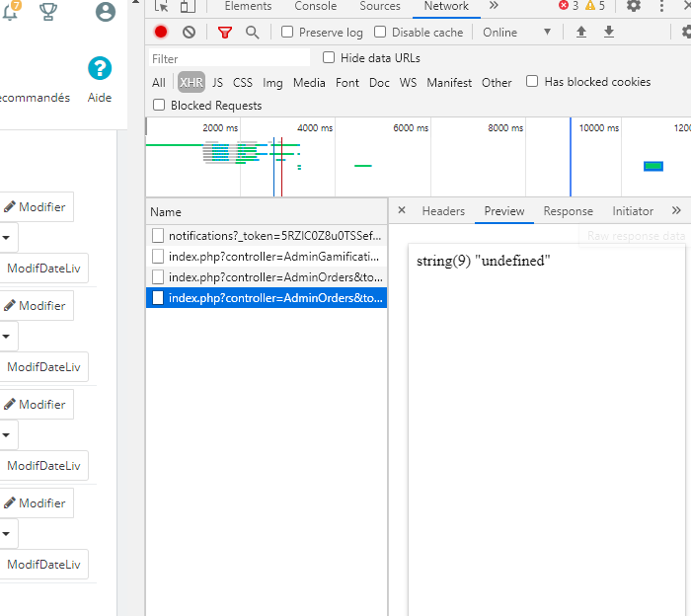
Task: Click the second Modifier button
Action: pos(36,305)
